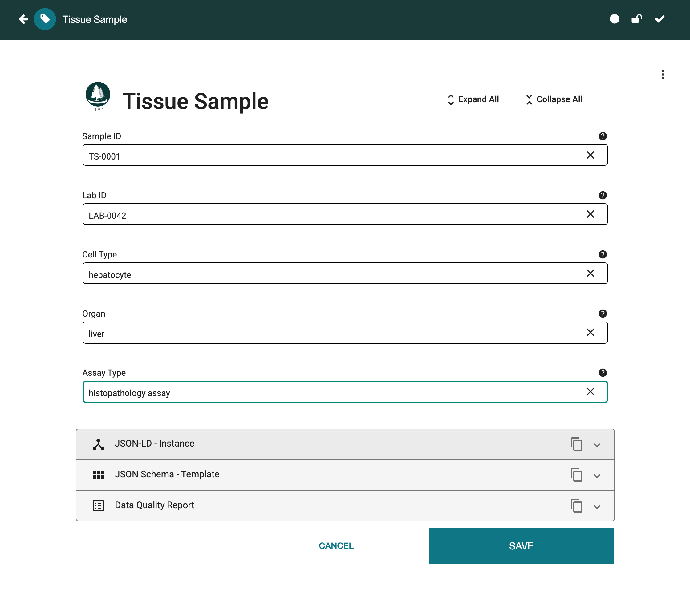Click the back arrow in header
This screenshot has width=690, height=616.
click(x=23, y=19)
